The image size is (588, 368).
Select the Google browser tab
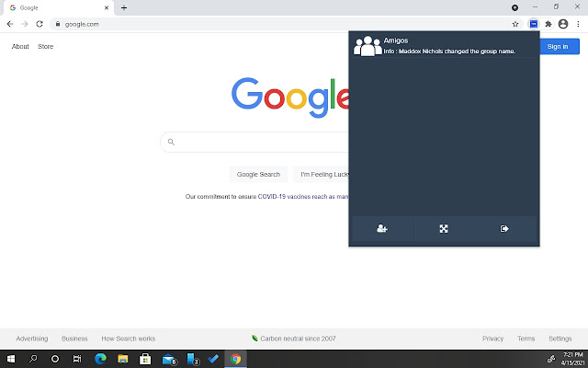tap(58, 7)
